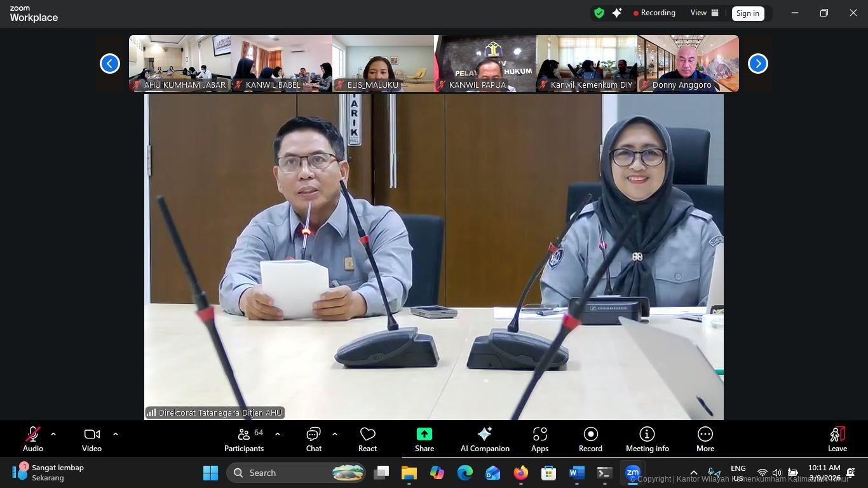This screenshot has width=868, height=488.
Task: Show Meeting info details
Action: [x=647, y=439]
